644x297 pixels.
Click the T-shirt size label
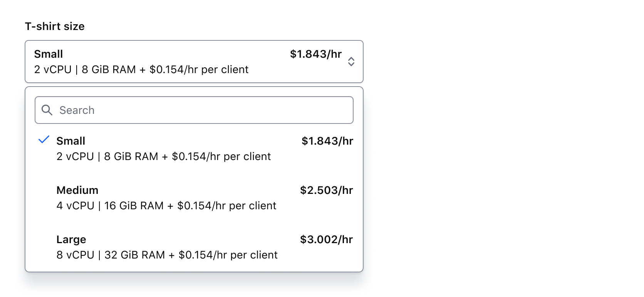pos(55,26)
